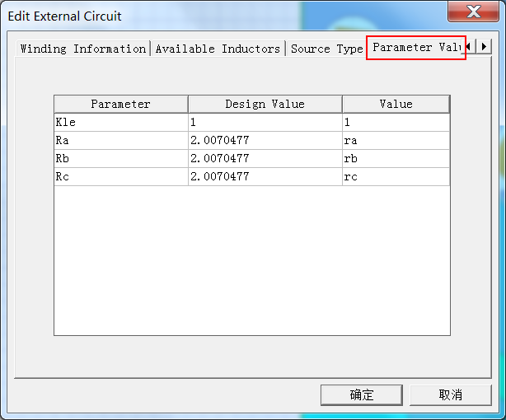The height and width of the screenshot is (420, 506).
Task: Select the Source Type tab
Action: tap(326, 49)
